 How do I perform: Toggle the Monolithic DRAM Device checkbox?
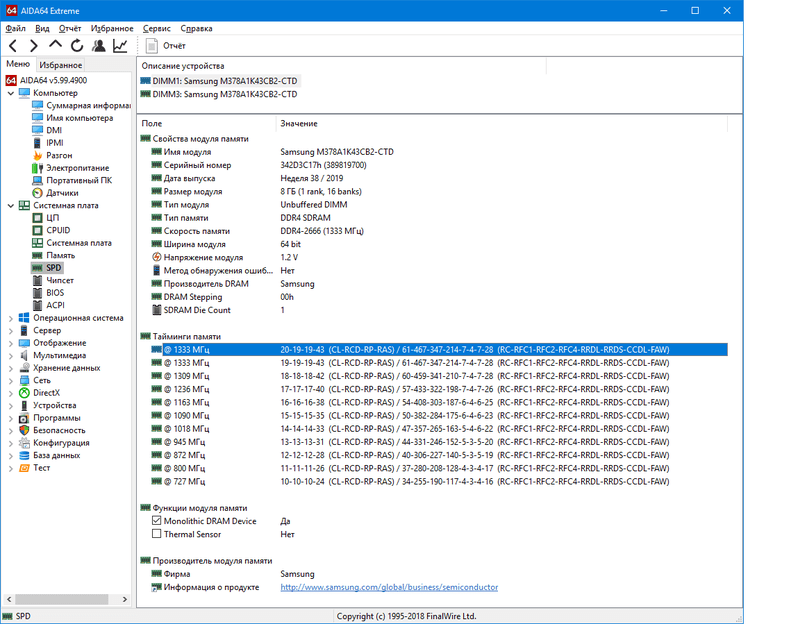tap(157, 521)
